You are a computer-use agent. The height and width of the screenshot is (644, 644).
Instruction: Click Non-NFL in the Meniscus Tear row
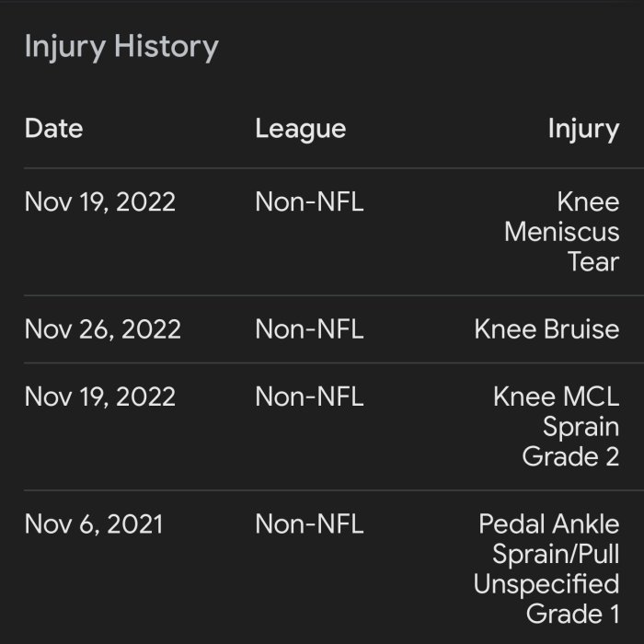click(x=309, y=201)
